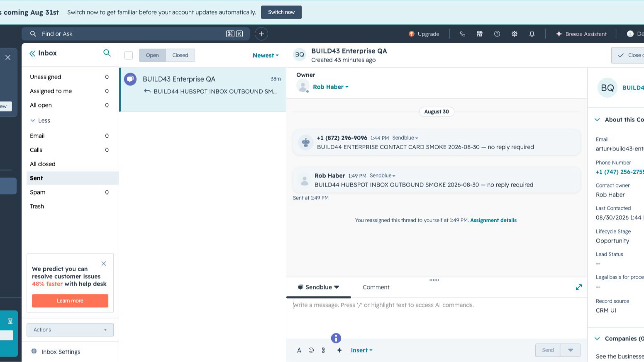The height and width of the screenshot is (362, 644).
Task: Select the Sent view
Action: (x=72, y=178)
